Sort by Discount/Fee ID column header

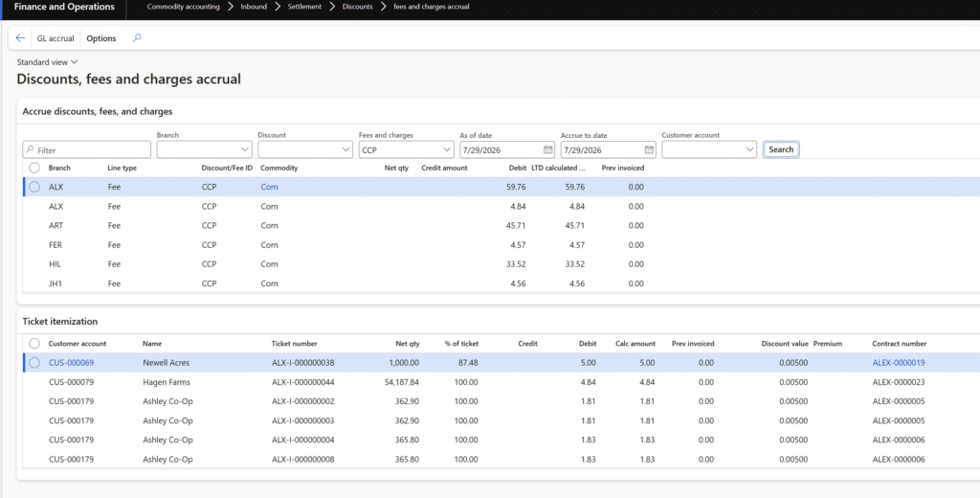[227, 168]
